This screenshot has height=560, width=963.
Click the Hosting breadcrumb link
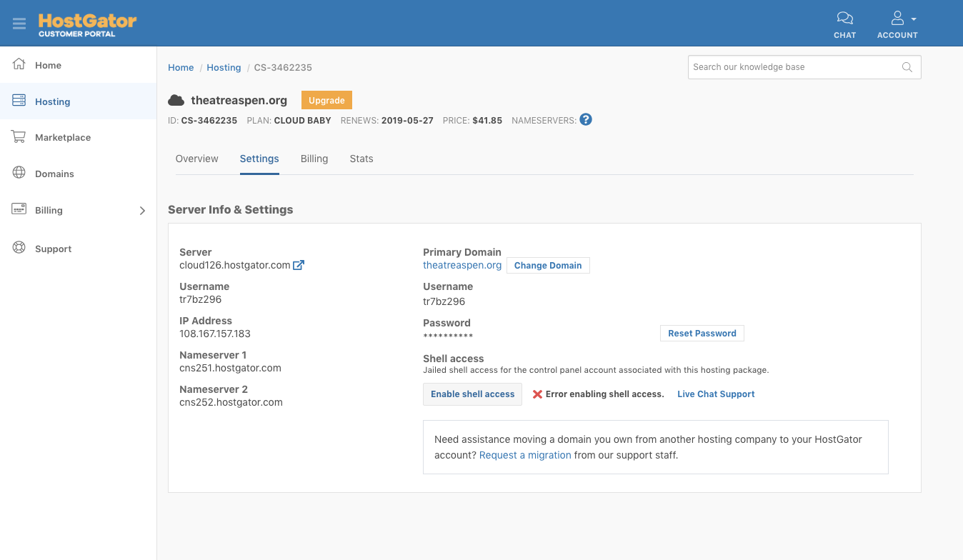pyautogui.click(x=224, y=67)
